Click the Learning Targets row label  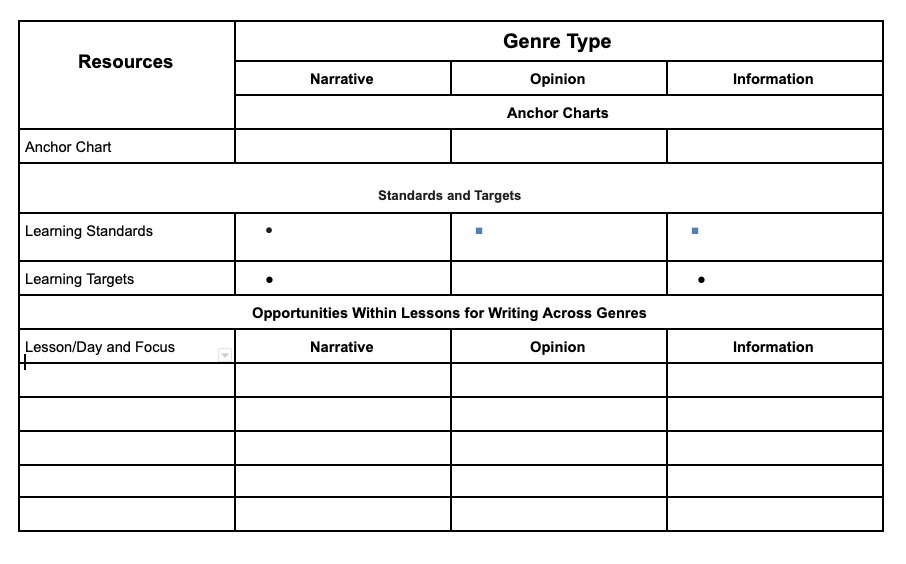[x=79, y=279]
